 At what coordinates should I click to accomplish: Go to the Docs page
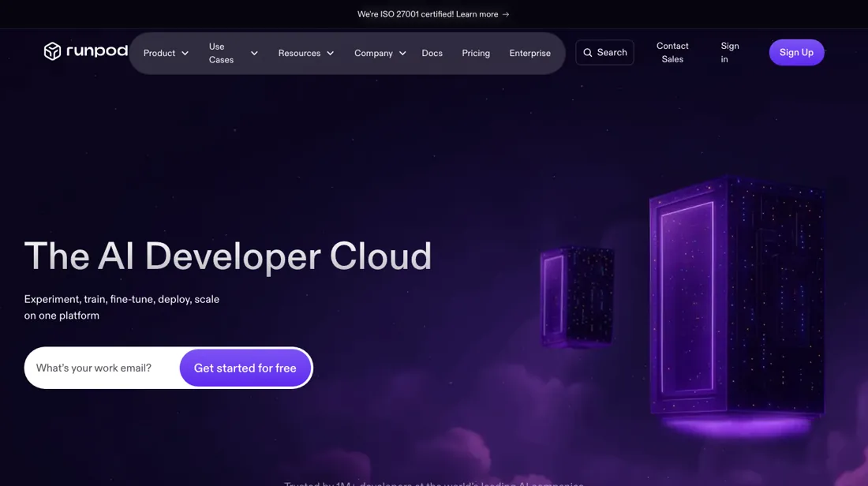pyautogui.click(x=432, y=53)
